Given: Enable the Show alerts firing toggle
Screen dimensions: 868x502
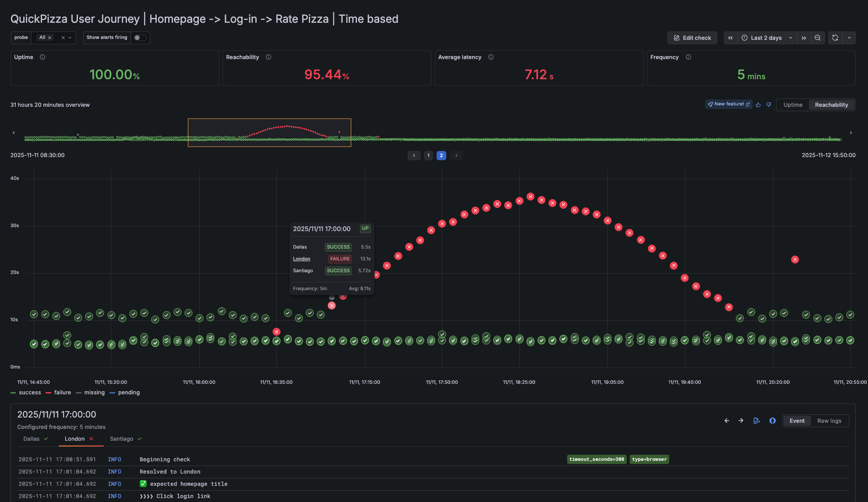Looking at the screenshot, I should click(x=140, y=38).
